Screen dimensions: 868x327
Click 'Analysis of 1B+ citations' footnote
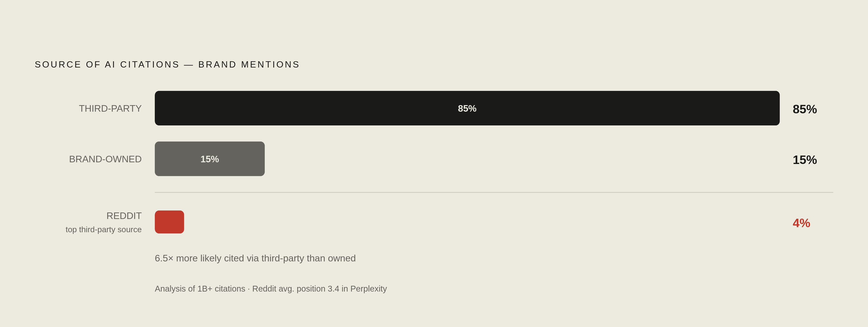click(x=200, y=289)
